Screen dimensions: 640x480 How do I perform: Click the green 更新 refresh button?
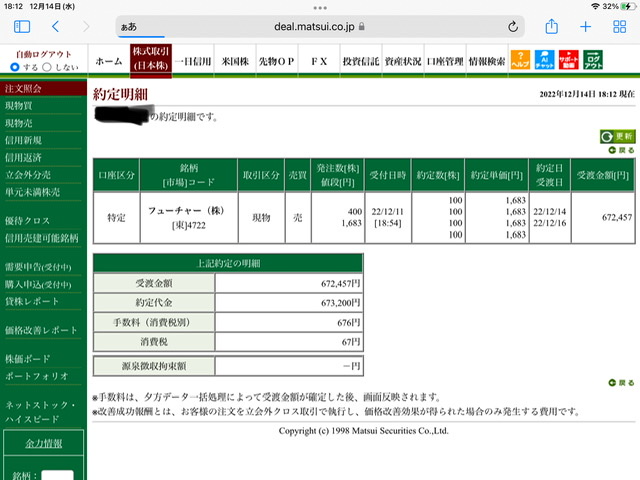coord(617,136)
